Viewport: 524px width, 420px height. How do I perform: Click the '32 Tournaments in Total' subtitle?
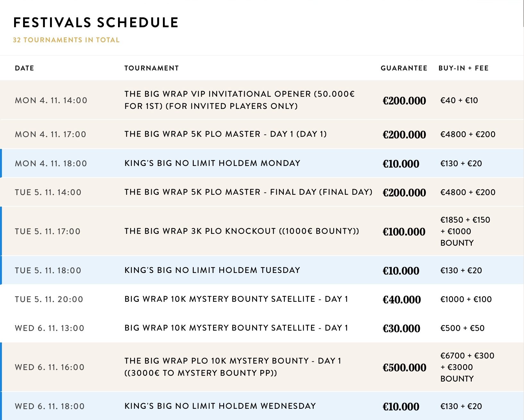66,40
